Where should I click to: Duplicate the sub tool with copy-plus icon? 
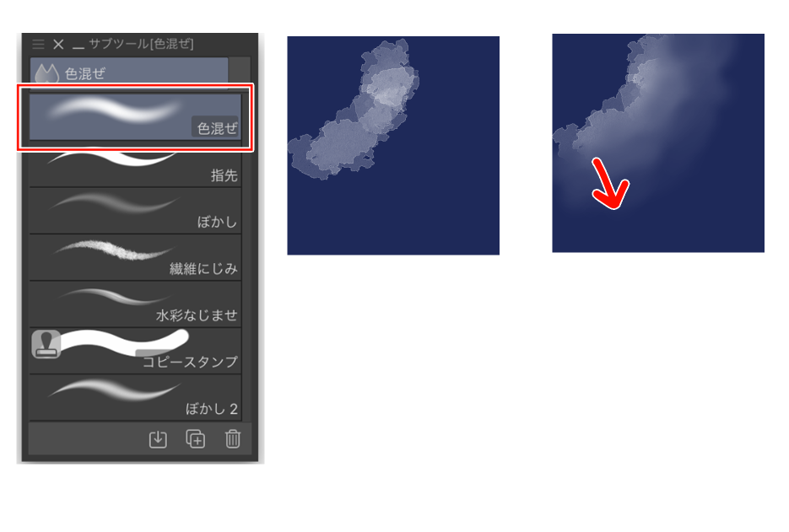[x=195, y=439]
